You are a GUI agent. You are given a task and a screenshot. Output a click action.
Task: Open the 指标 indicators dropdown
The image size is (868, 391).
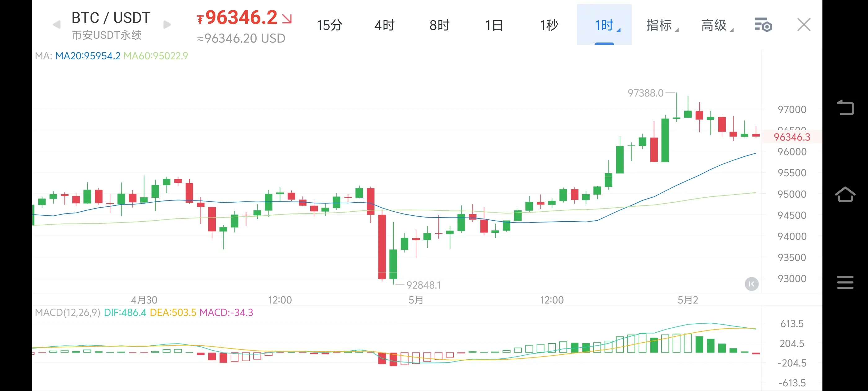tap(662, 25)
